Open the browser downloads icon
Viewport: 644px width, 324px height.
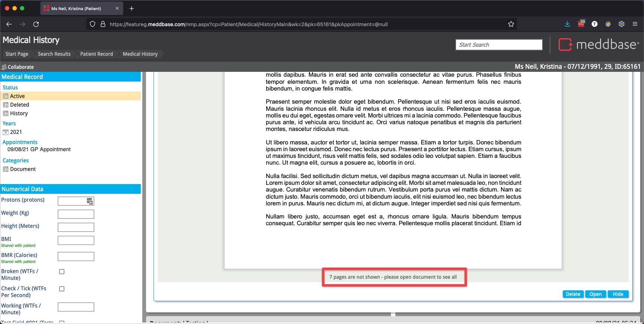pos(567,24)
